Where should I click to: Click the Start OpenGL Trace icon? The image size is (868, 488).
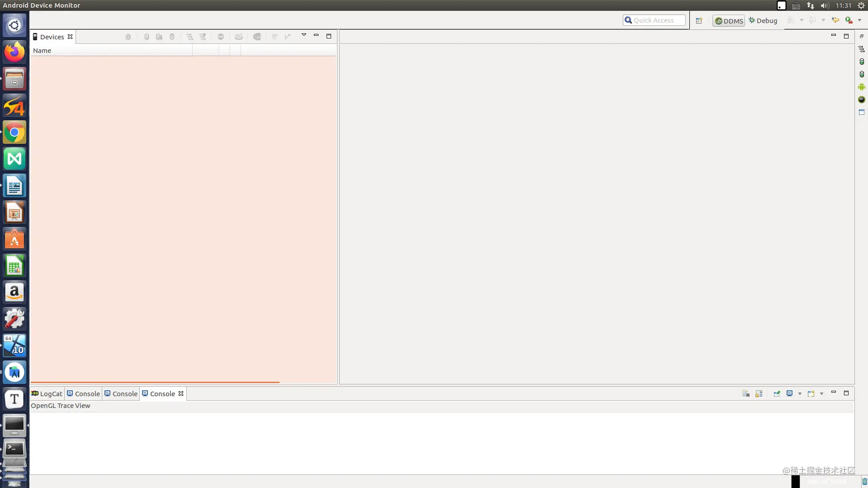pyautogui.click(x=288, y=37)
